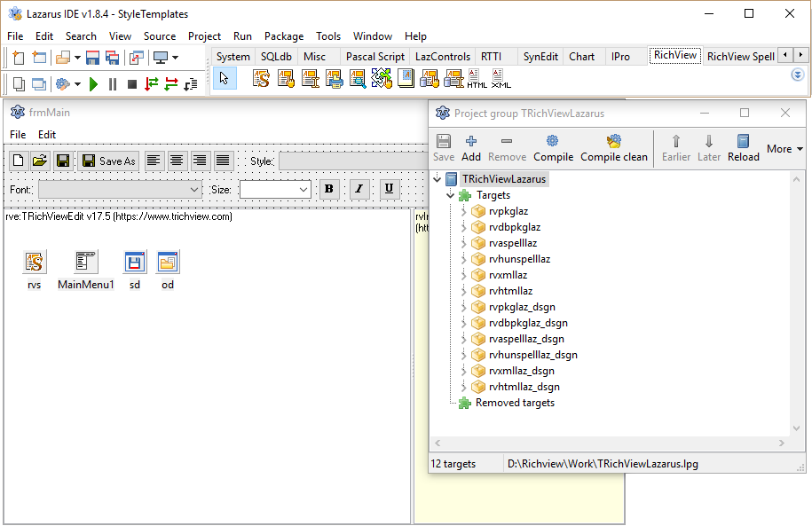The height and width of the screenshot is (526, 812).
Task: Click the horizontal scrollbar in the project tree
Action: pyautogui.click(x=608, y=444)
